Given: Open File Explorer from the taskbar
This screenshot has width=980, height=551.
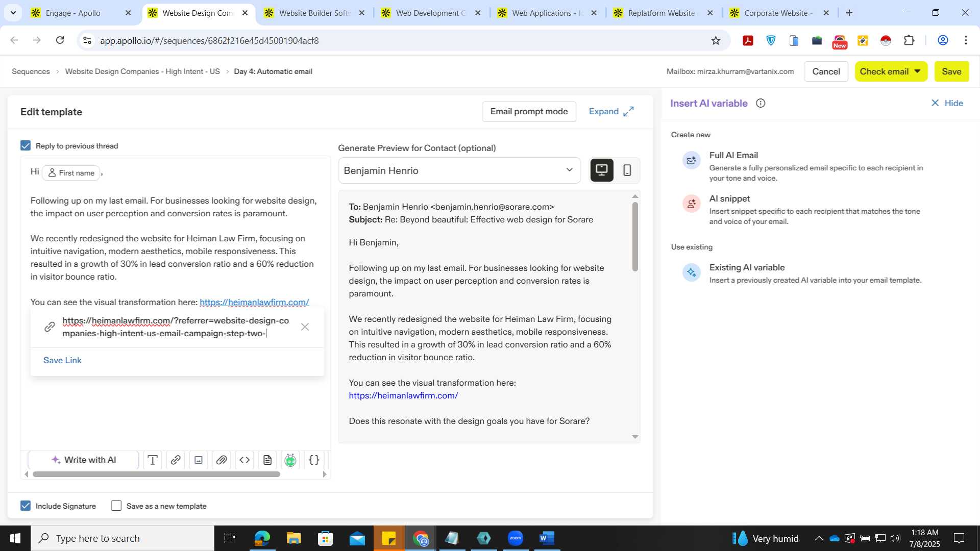Looking at the screenshot, I should [293, 538].
